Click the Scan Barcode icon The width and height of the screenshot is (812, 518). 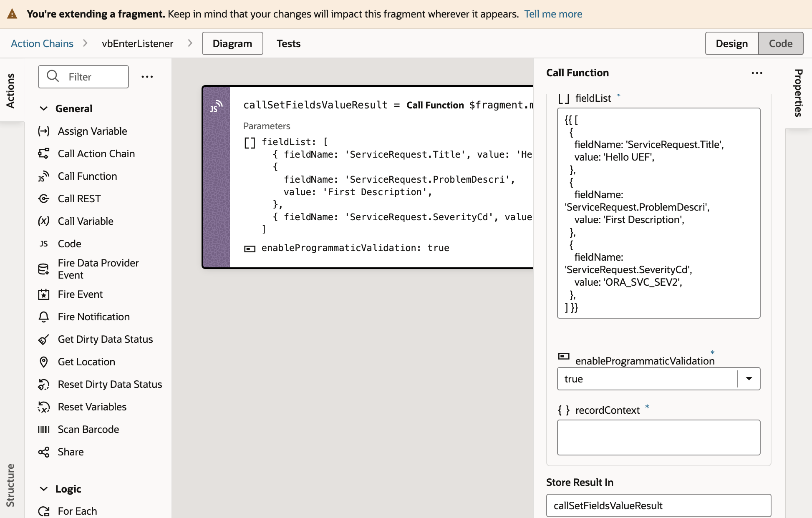click(44, 430)
